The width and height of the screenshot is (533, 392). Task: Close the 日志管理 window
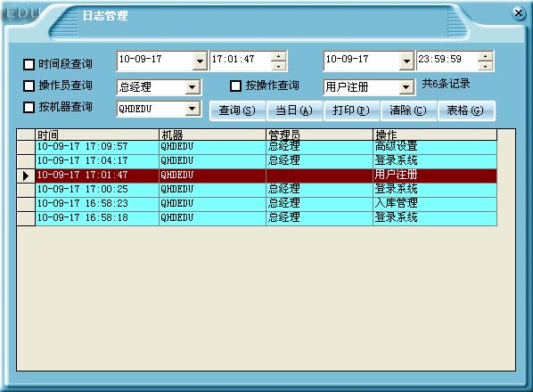click(519, 13)
